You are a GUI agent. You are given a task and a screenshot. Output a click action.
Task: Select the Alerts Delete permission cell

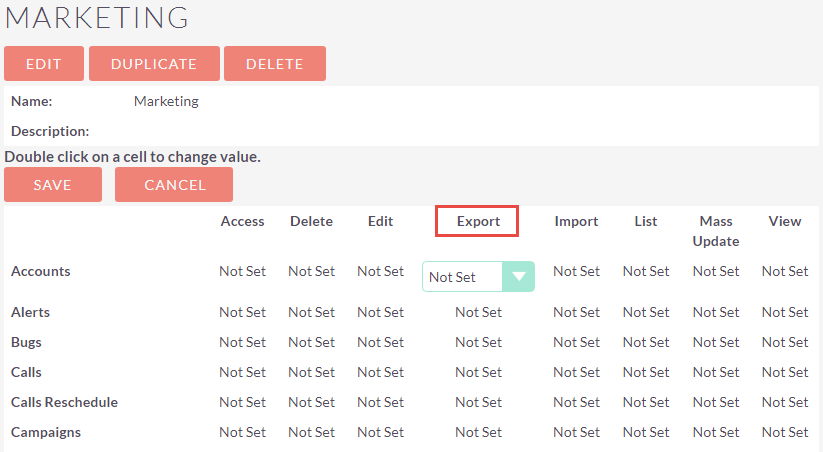tap(312, 312)
